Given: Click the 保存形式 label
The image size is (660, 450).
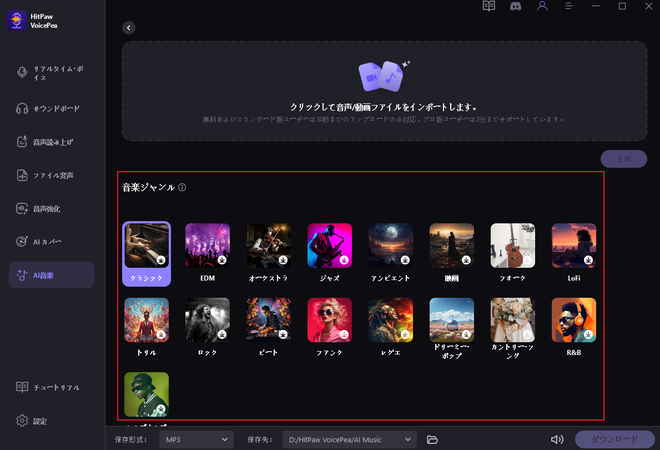Looking at the screenshot, I should (x=130, y=439).
